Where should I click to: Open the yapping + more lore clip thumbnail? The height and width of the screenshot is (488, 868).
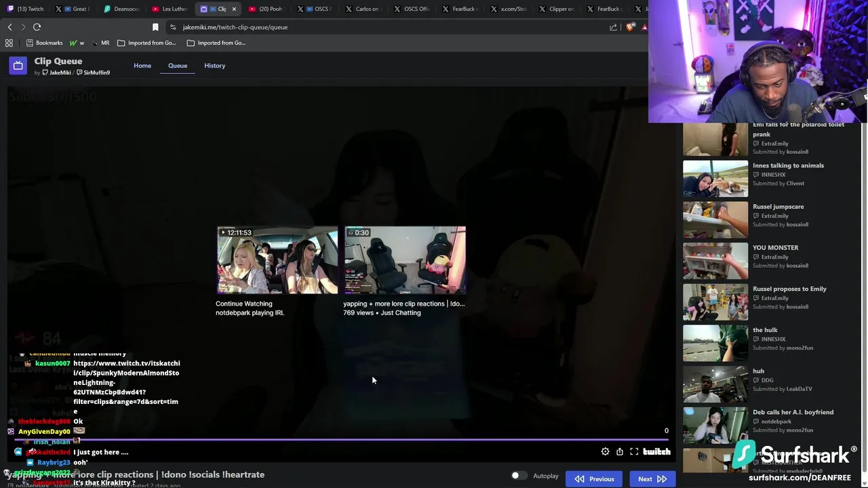[x=405, y=260]
